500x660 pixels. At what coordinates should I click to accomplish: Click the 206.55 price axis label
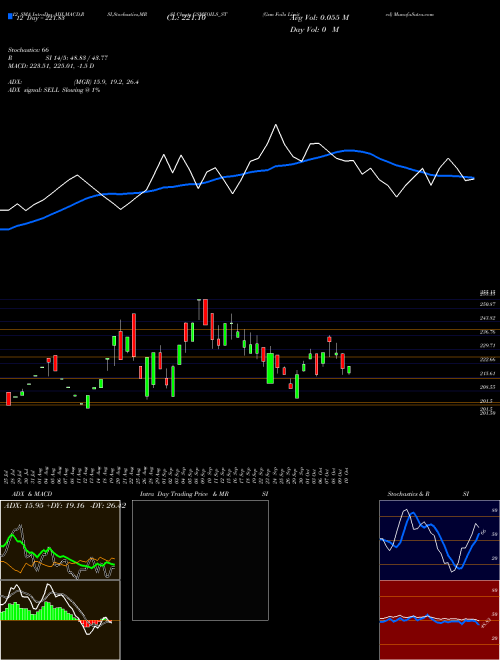[487, 387]
